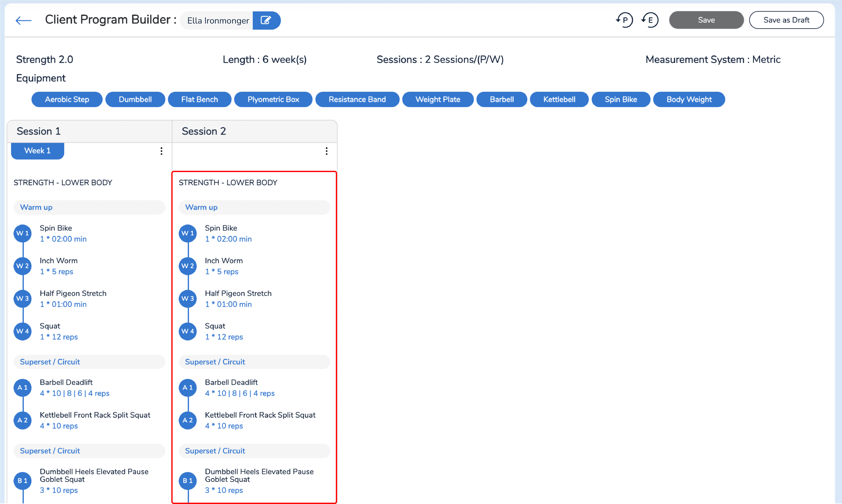Click the circular E revert icon
Screen dimensions: 842x504
tap(650, 20)
